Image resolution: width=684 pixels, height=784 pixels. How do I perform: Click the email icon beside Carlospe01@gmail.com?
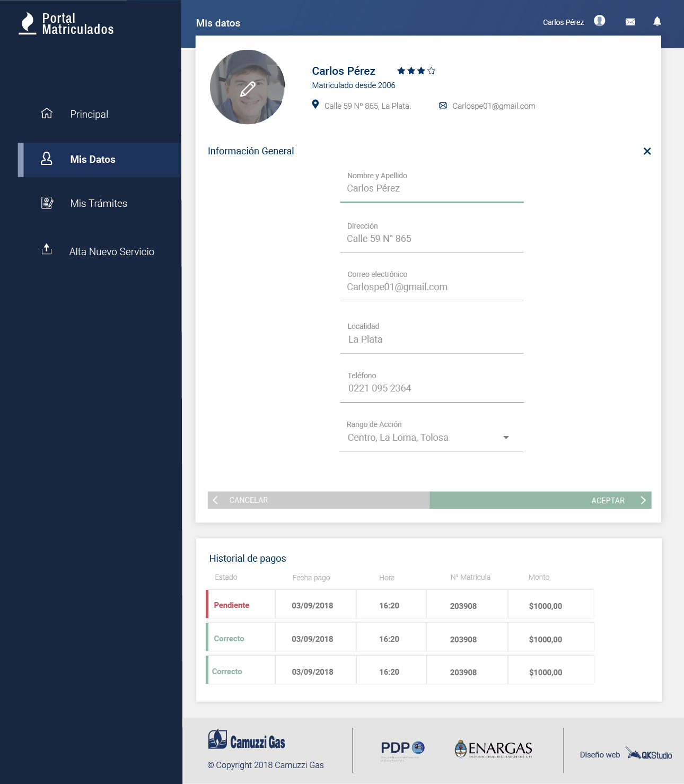pyautogui.click(x=443, y=106)
